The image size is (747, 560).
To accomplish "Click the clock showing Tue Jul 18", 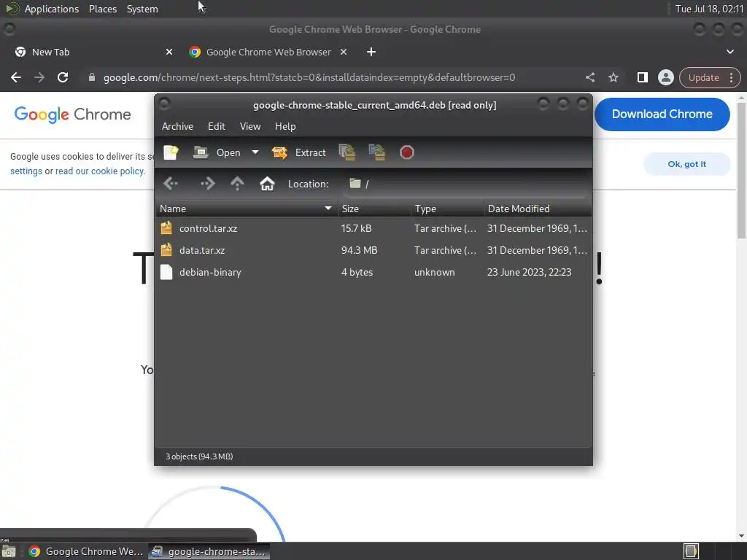I will (x=709, y=9).
